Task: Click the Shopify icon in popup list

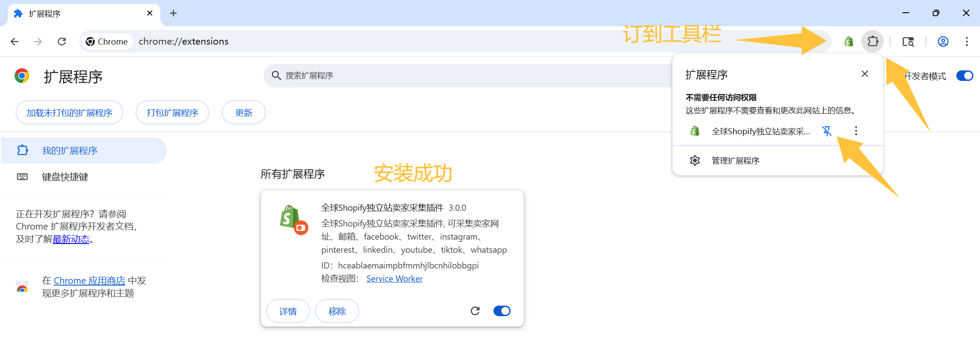Action: [695, 131]
